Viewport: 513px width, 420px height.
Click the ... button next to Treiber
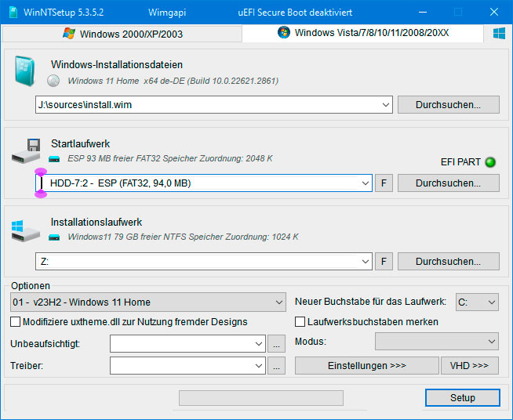[276, 365]
